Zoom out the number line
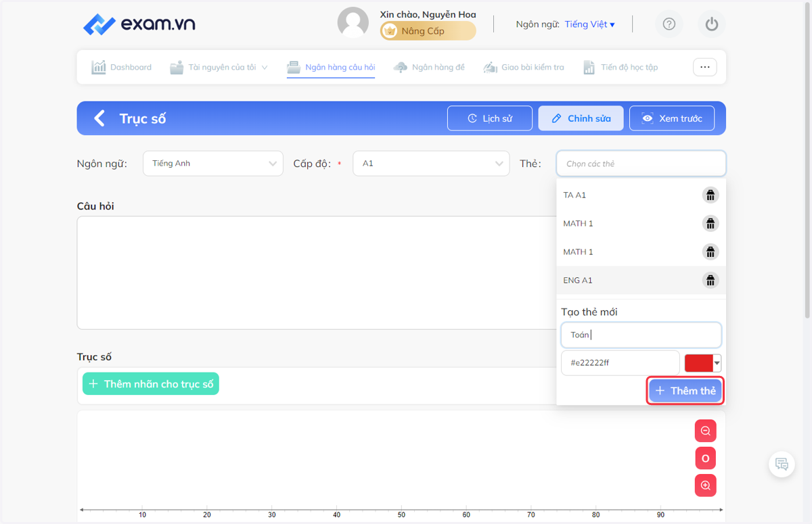The height and width of the screenshot is (524, 812). coord(705,431)
